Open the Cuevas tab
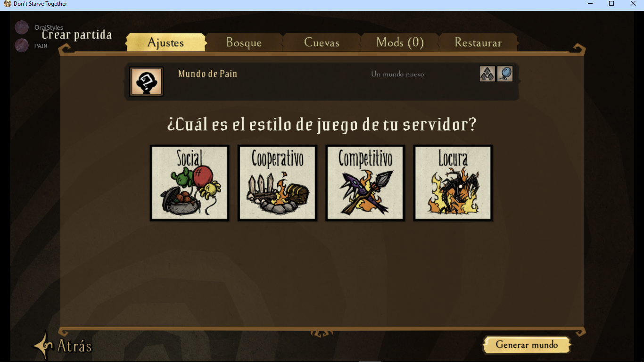 click(x=322, y=42)
